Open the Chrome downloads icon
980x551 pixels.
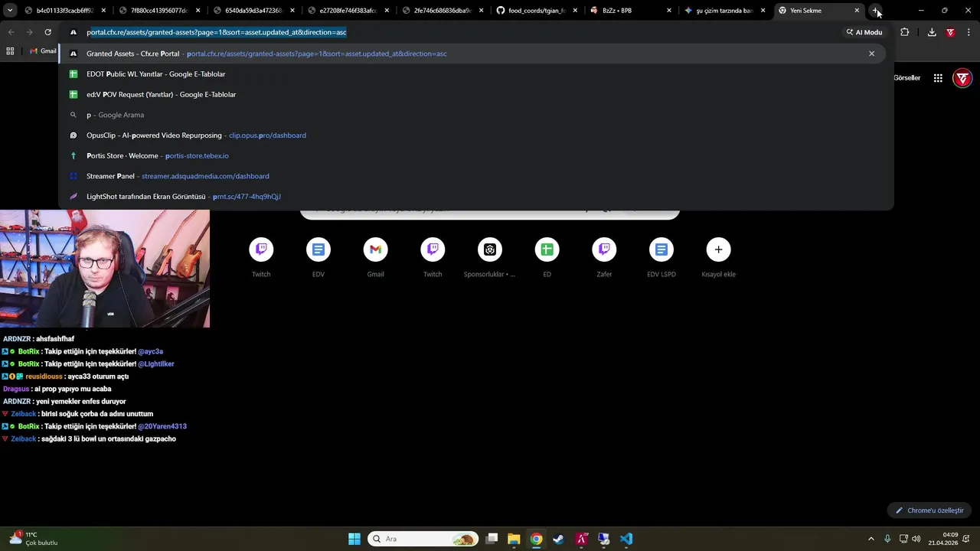(932, 32)
